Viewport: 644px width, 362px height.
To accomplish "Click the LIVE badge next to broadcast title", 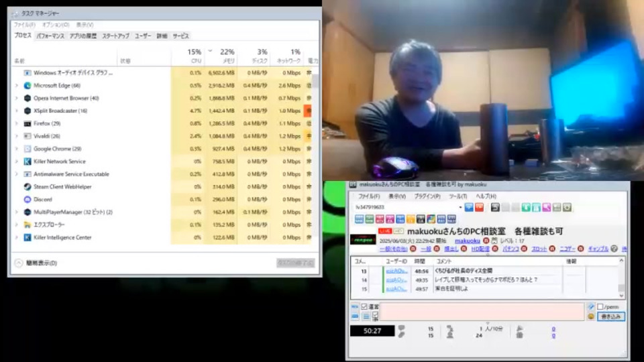I will pyautogui.click(x=385, y=231).
